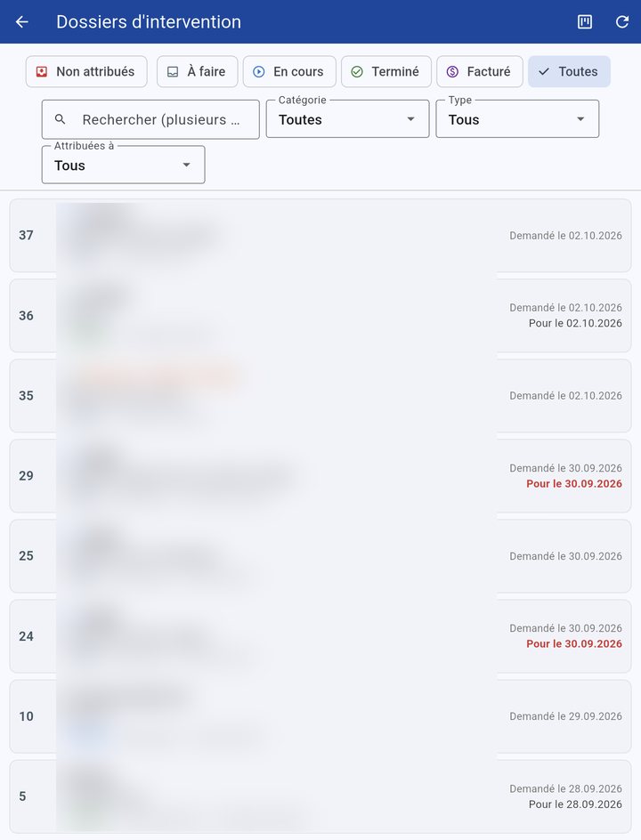Open the Attribuées à dropdown
641x840 pixels.
click(123, 165)
